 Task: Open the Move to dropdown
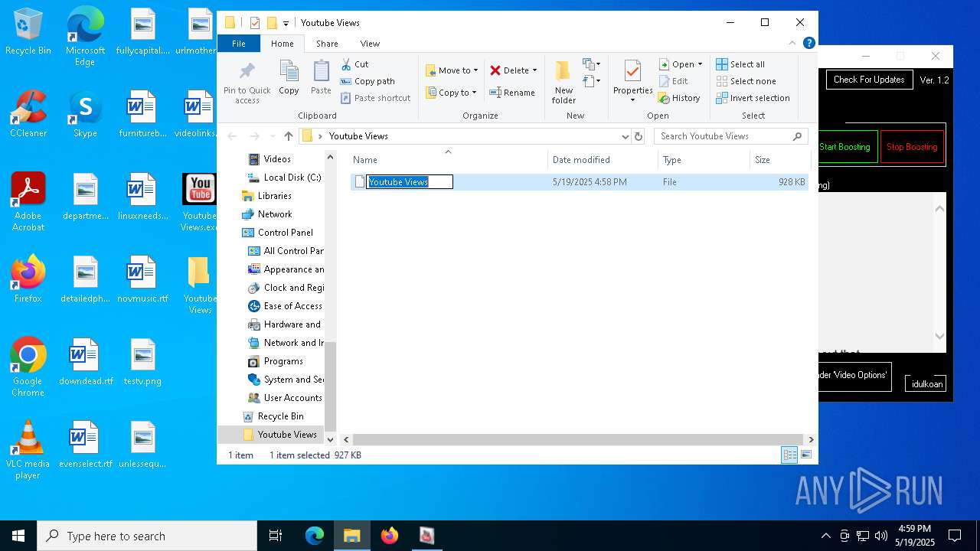point(452,70)
